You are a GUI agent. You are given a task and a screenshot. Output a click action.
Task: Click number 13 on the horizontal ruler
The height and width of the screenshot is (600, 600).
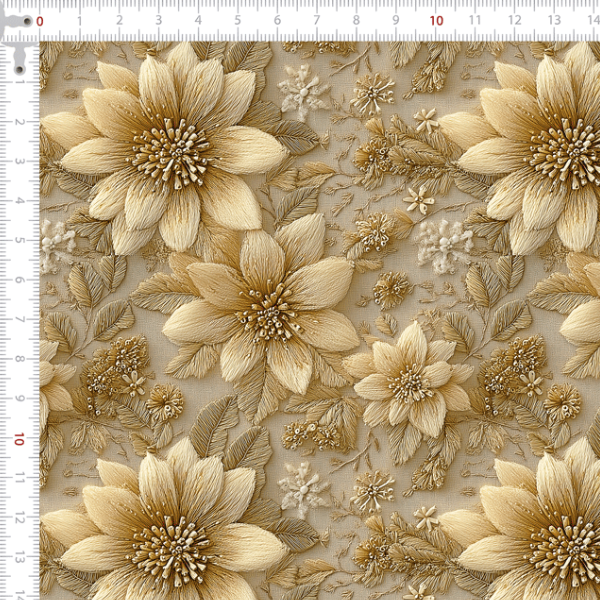[x=554, y=20]
